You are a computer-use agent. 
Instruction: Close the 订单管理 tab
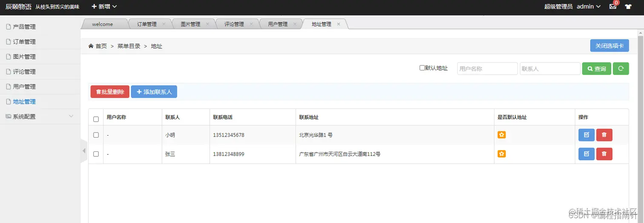tap(164, 24)
